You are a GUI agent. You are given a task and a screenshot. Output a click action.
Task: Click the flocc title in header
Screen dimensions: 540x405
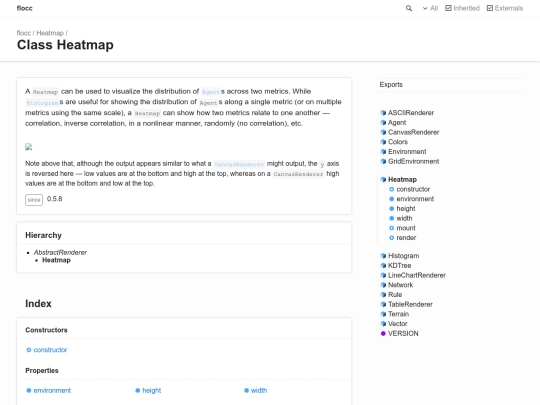tap(24, 8)
